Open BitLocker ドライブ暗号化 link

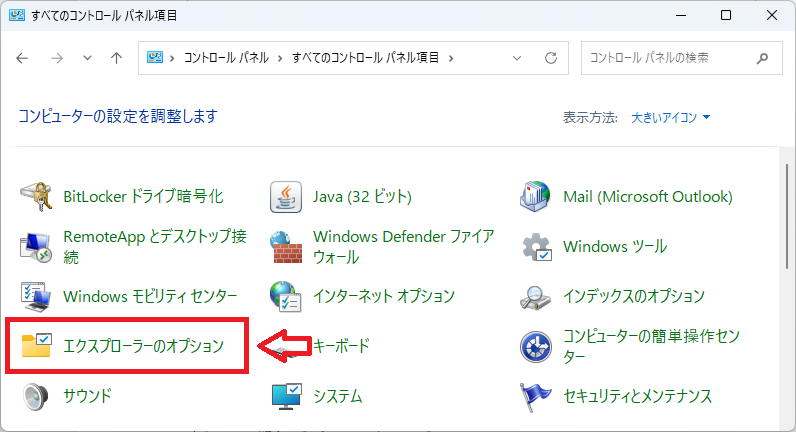[x=143, y=196]
